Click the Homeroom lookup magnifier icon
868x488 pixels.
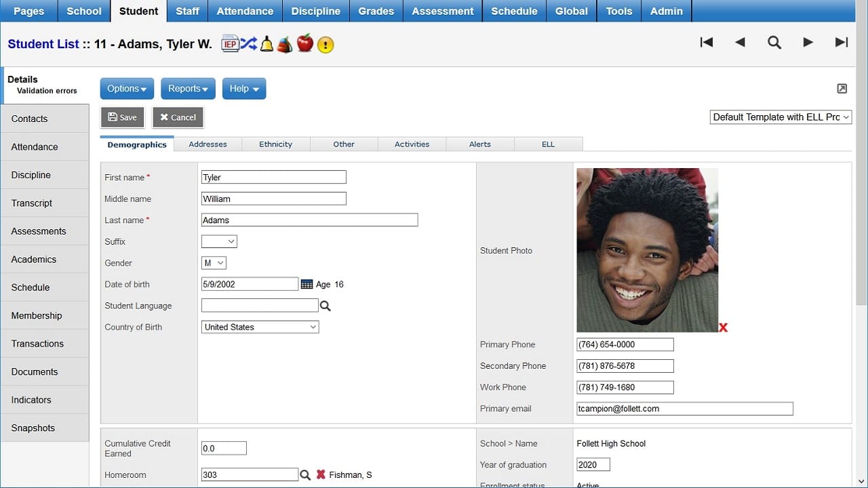[x=305, y=474]
